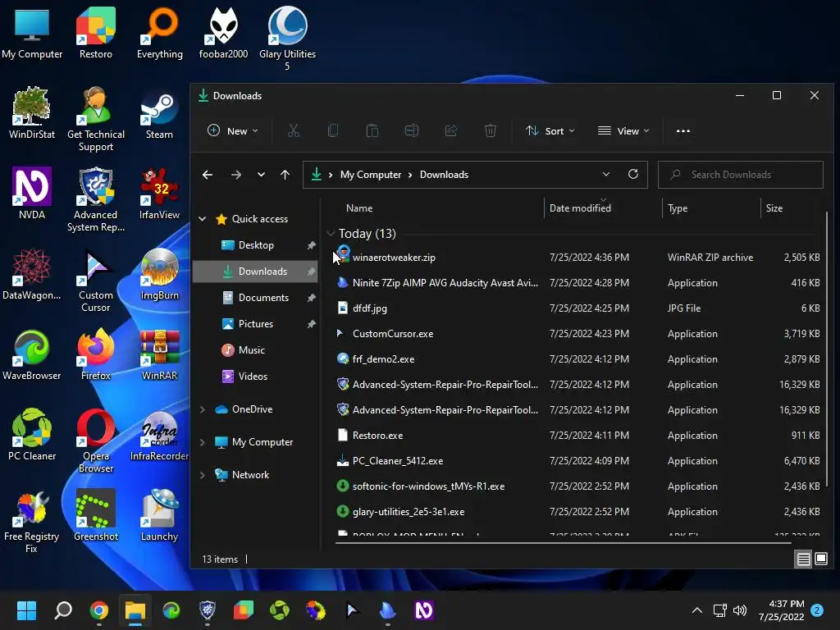Click the Paste toolbar icon
840x630 pixels.
(x=372, y=130)
